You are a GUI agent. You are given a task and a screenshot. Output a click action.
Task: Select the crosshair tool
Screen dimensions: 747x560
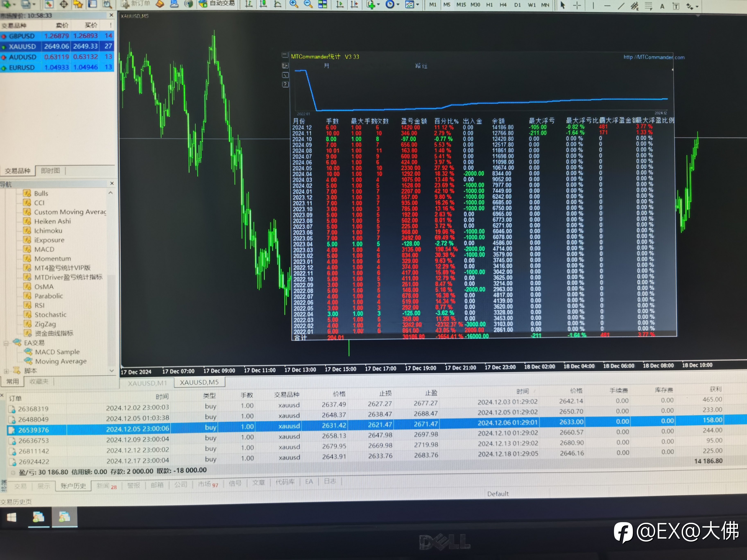point(577,5)
